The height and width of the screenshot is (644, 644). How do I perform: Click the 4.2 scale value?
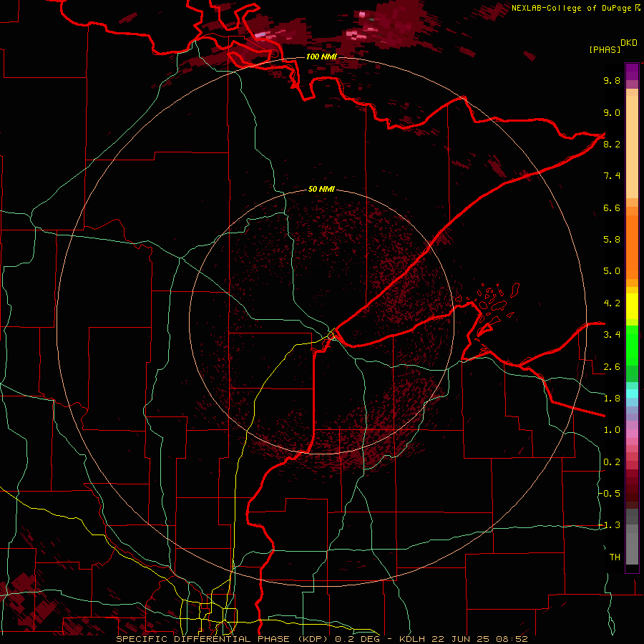(612, 303)
